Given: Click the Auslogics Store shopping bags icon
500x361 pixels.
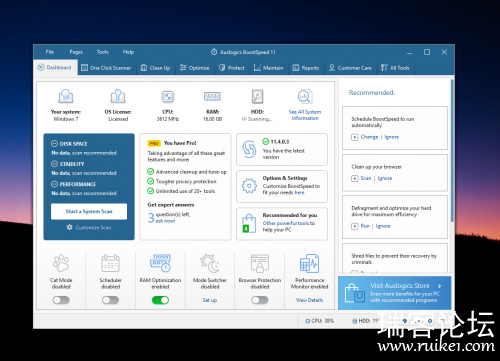Looking at the screenshot, I should pyautogui.click(x=354, y=293).
